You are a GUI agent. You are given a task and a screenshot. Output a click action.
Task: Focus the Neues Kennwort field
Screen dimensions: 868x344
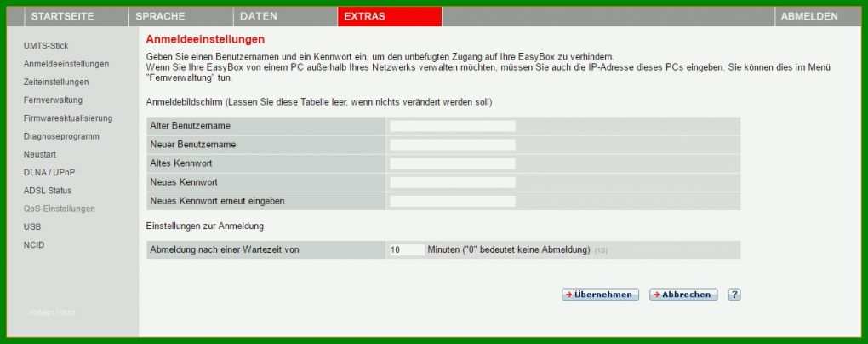point(452,182)
